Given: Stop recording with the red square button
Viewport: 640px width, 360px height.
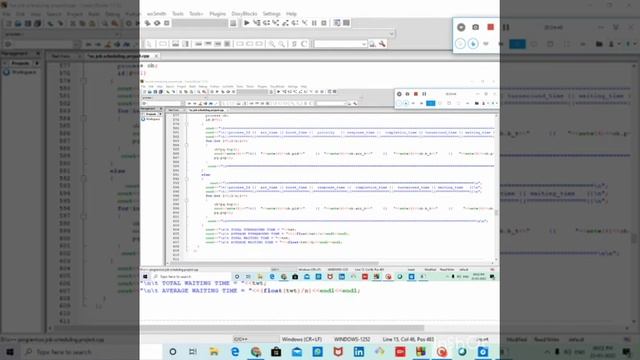Looking at the screenshot, I should point(491,27).
